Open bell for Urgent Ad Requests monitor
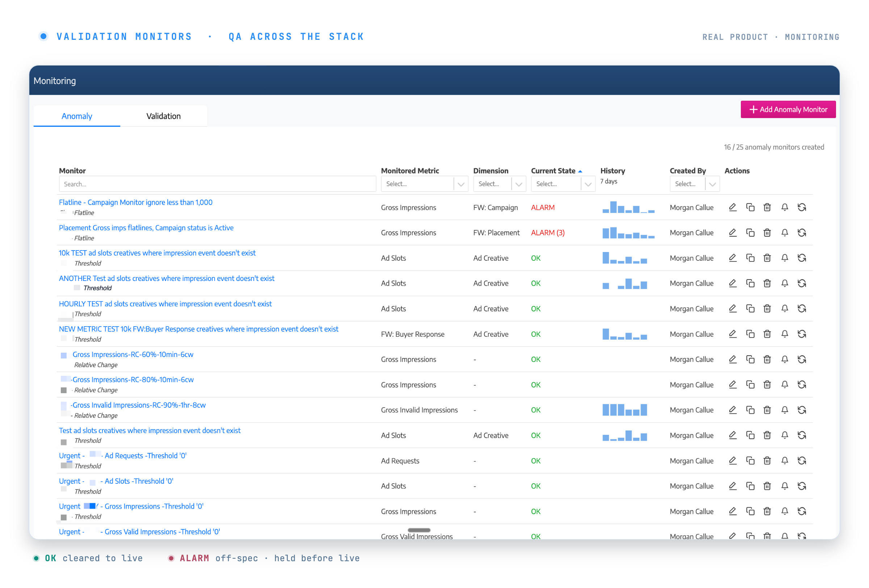 (785, 461)
